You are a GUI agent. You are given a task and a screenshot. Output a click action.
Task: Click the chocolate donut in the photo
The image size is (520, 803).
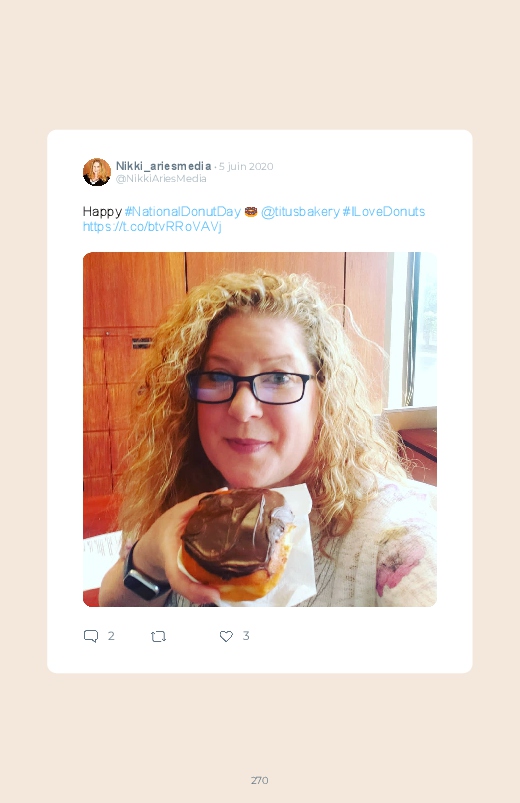tap(237, 544)
